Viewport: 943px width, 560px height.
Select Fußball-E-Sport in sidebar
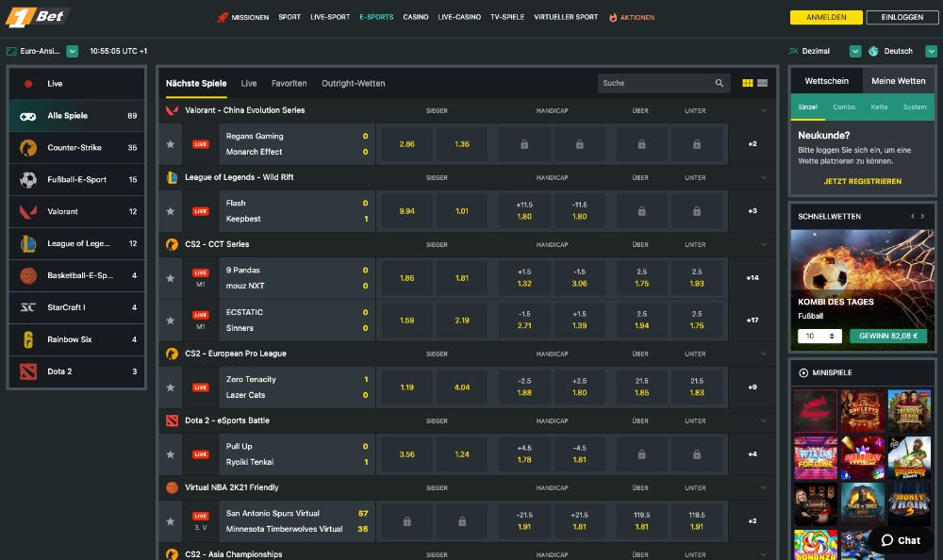(x=77, y=179)
